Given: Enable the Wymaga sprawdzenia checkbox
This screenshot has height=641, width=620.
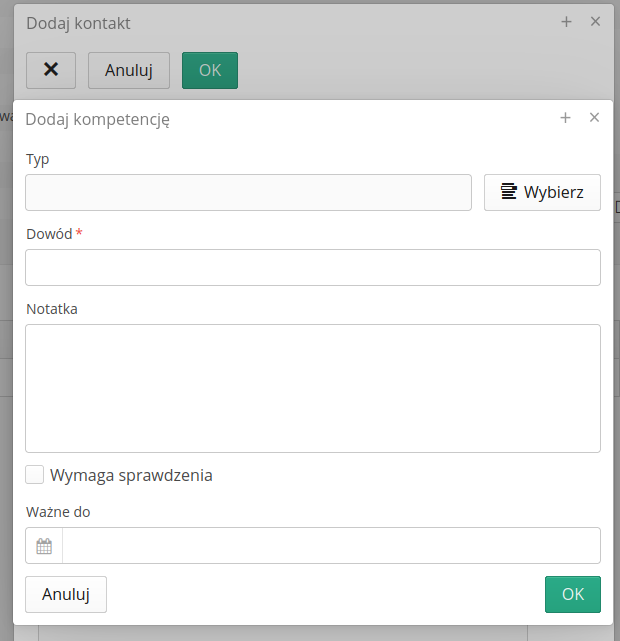Looking at the screenshot, I should 35,475.
